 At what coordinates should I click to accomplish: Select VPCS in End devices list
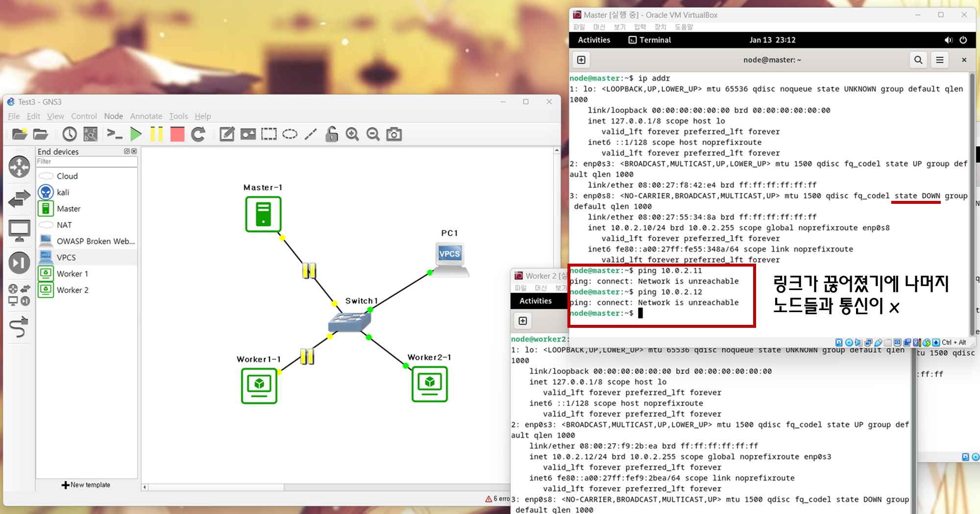(x=87, y=257)
